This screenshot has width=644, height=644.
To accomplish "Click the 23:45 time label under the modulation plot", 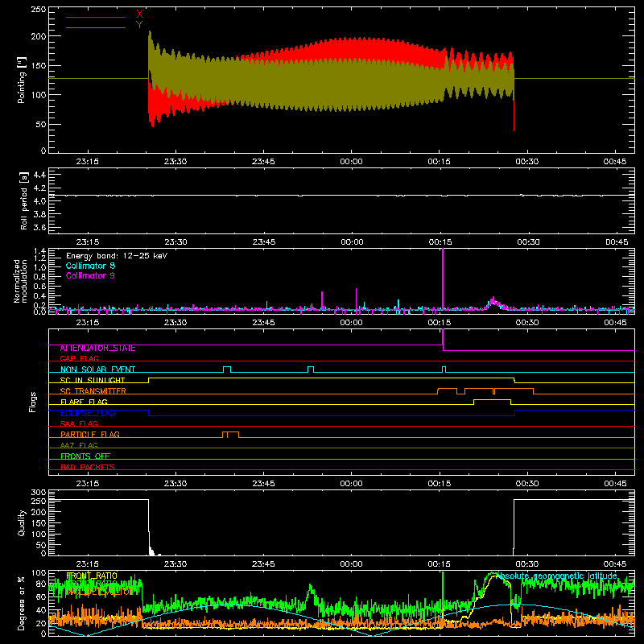I will [263, 323].
